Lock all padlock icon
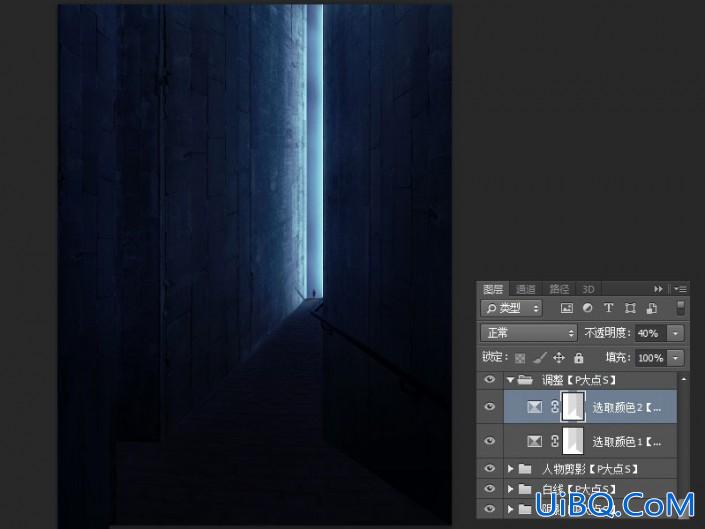 pos(579,358)
